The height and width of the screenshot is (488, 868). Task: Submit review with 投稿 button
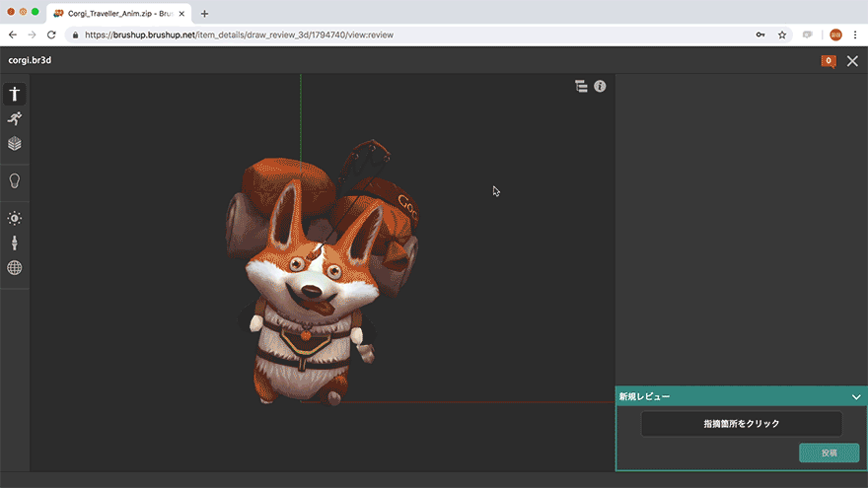click(x=829, y=453)
